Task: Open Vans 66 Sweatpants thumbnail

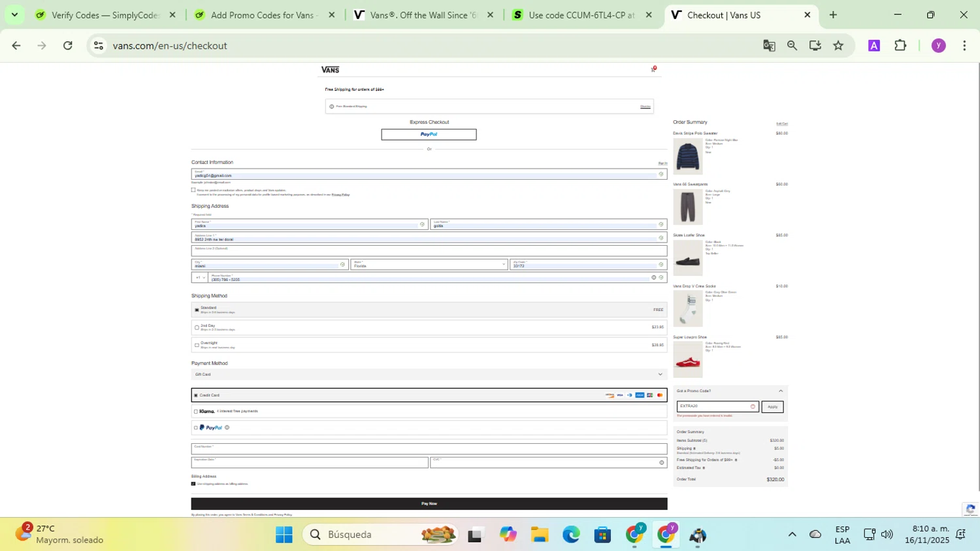Action: 688,207
